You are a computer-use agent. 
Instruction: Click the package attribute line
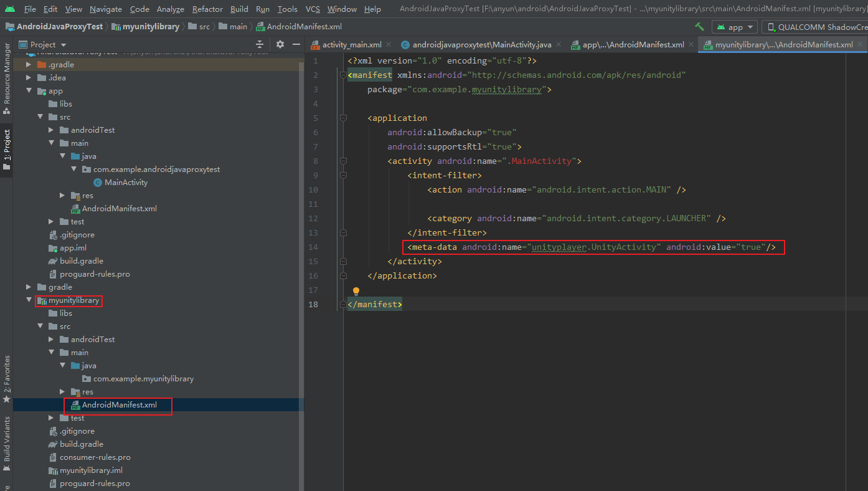(x=460, y=89)
